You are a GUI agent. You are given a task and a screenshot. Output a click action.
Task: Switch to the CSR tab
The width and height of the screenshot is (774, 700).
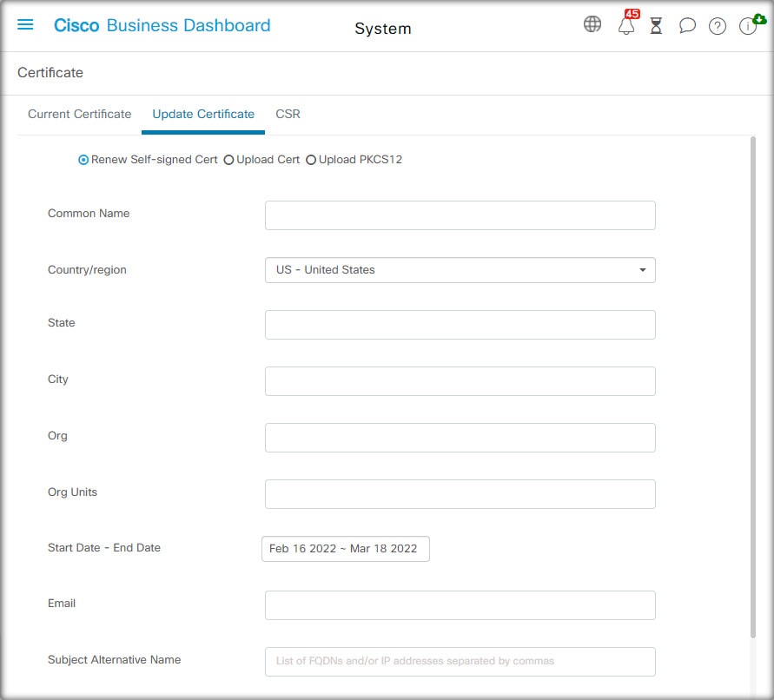pyautogui.click(x=288, y=114)
